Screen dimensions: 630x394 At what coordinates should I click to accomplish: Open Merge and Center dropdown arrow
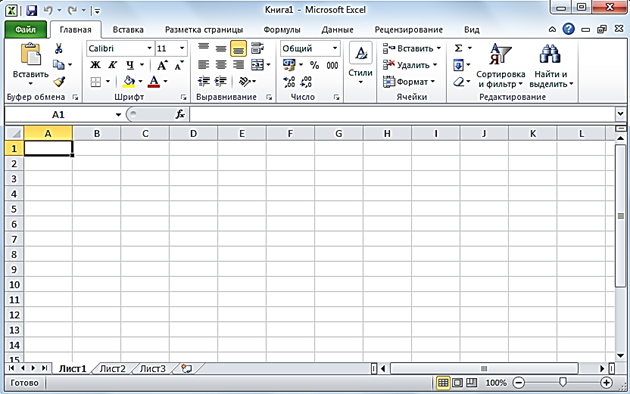pyautogui.click(x=268, y=65)
